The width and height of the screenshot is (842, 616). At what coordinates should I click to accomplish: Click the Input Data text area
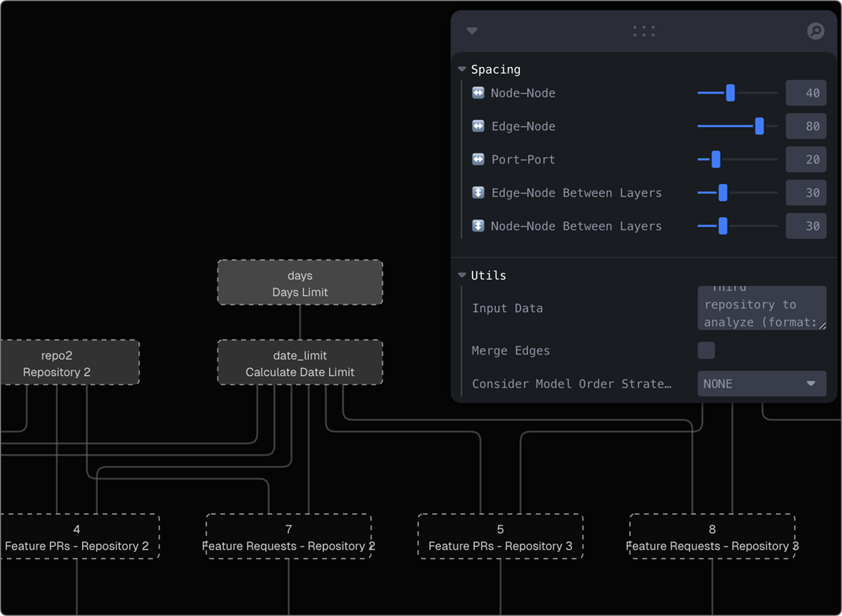point(762,308)
